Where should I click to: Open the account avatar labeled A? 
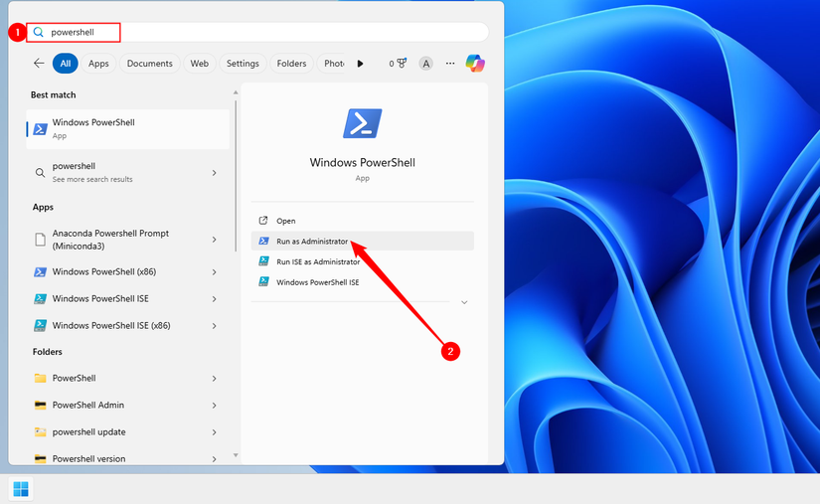point(425,64)
